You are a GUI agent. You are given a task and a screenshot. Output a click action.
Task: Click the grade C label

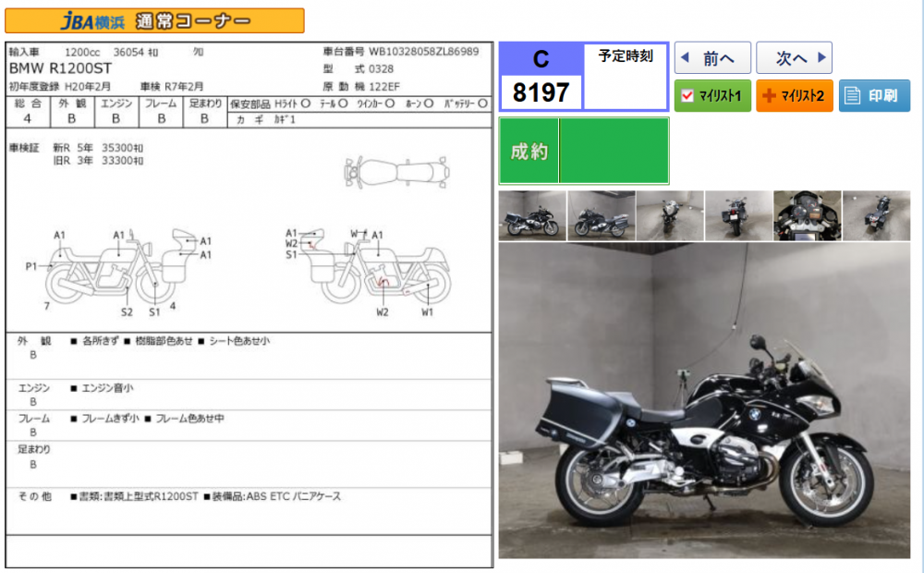(541, 59)
